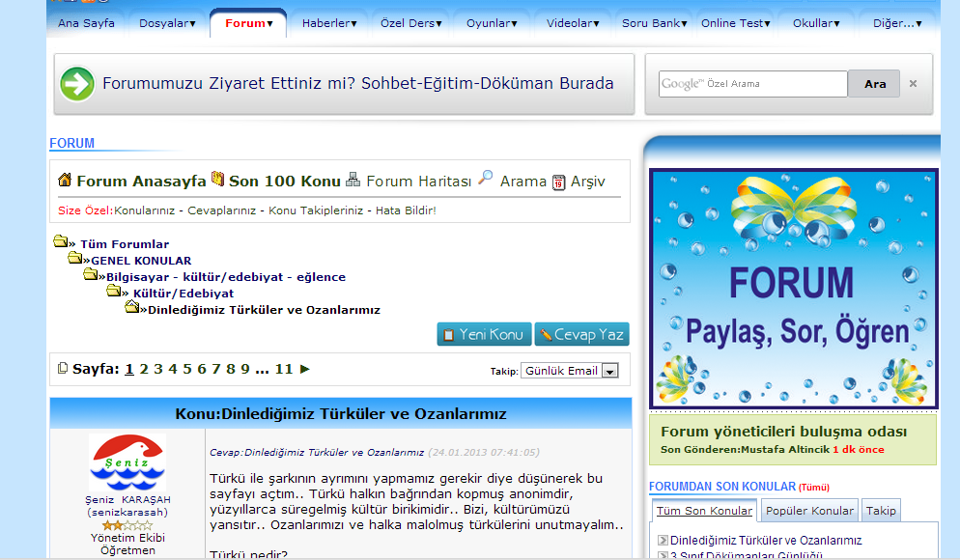Viewport: 960px width, 560px height.
Task: Select the Takip tab in sidebar
Action: [880, 511]
